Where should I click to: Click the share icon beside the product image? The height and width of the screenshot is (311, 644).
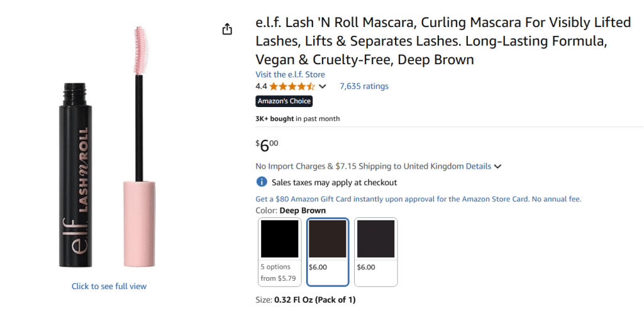227,30
